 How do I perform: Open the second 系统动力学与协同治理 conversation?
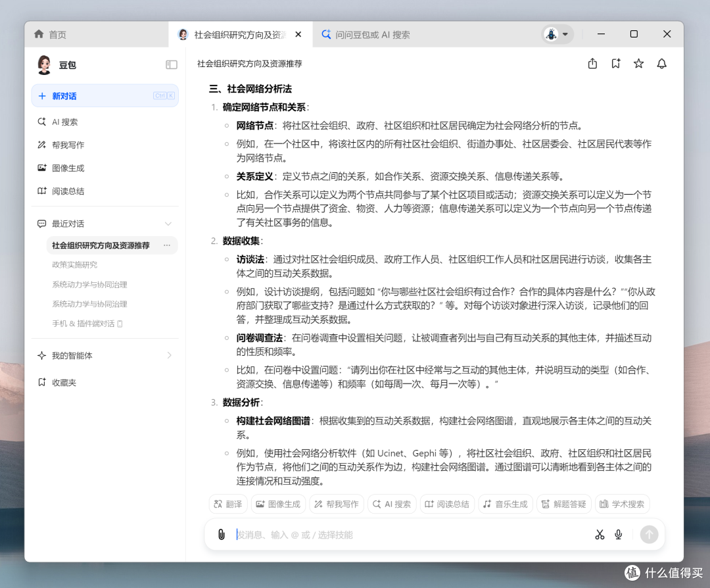pyautogui.click(x=89, y=304)
